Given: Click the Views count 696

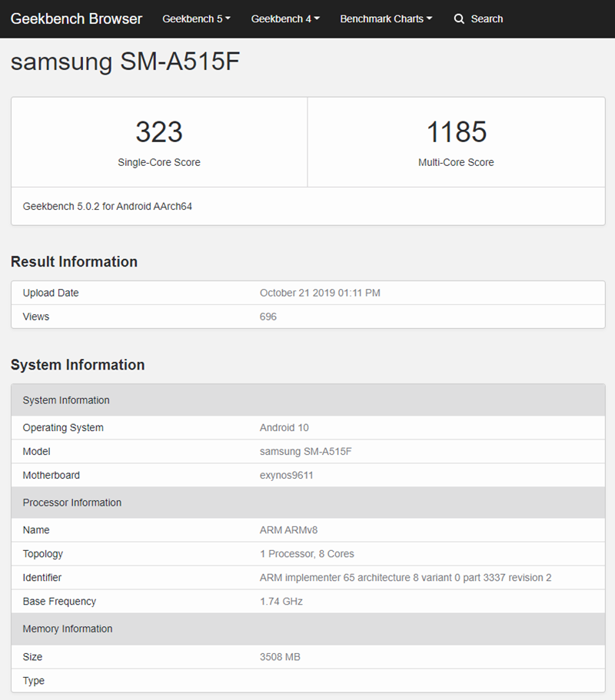Looking at the screenshot, I should [268, 317].
